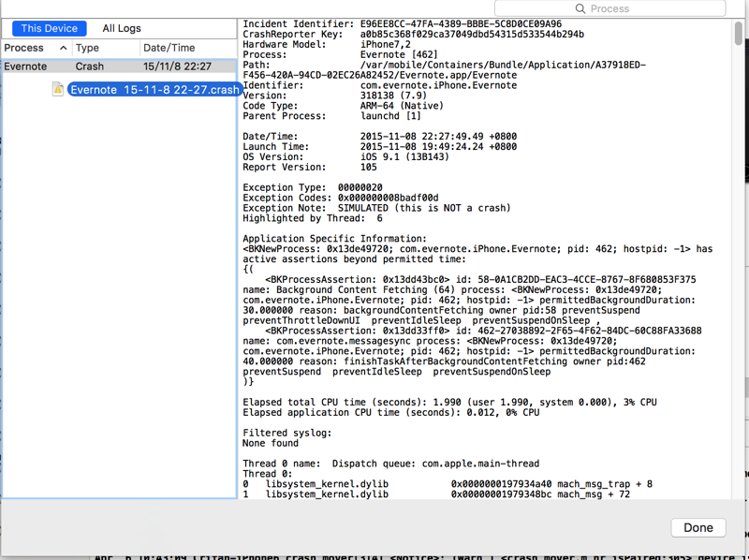Click the Filtered syslog heading

tap(286, 433)
